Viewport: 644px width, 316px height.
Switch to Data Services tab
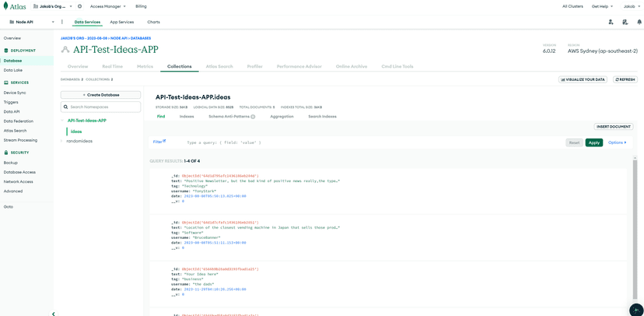[87, 23]
